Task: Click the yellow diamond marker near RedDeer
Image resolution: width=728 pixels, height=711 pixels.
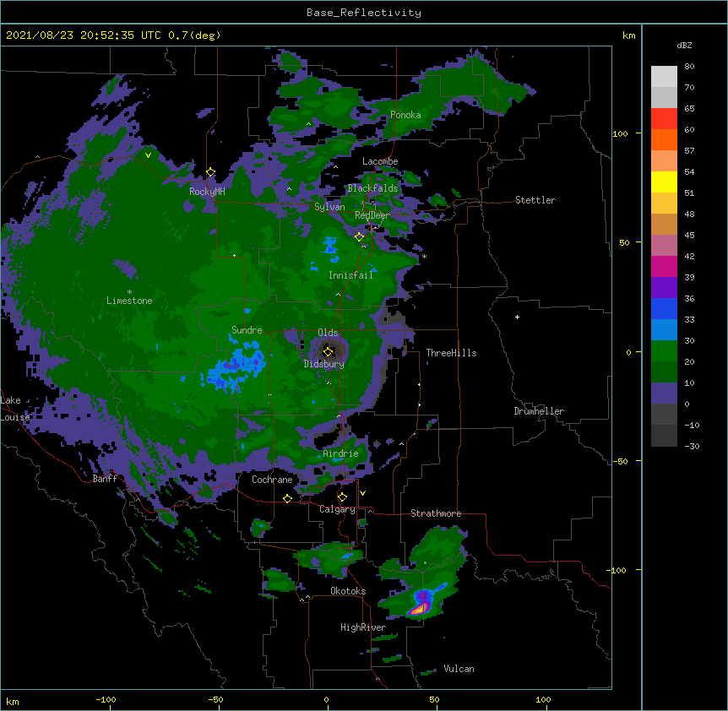Action: coord(359,236)
